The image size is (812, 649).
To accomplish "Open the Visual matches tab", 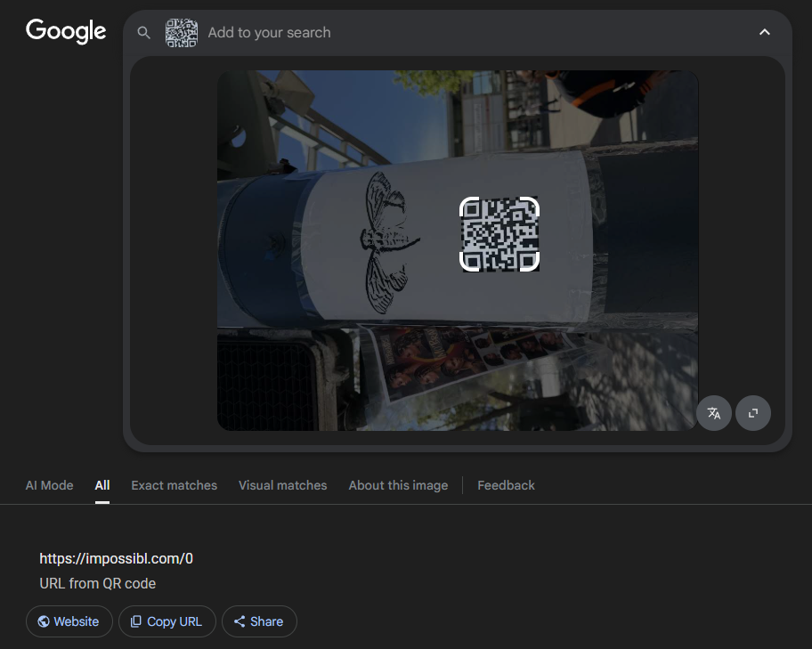I will (283, 485).
